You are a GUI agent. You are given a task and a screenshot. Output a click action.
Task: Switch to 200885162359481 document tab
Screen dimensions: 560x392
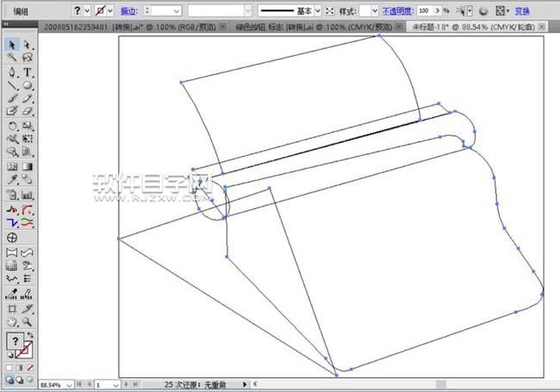coord(129,27)
